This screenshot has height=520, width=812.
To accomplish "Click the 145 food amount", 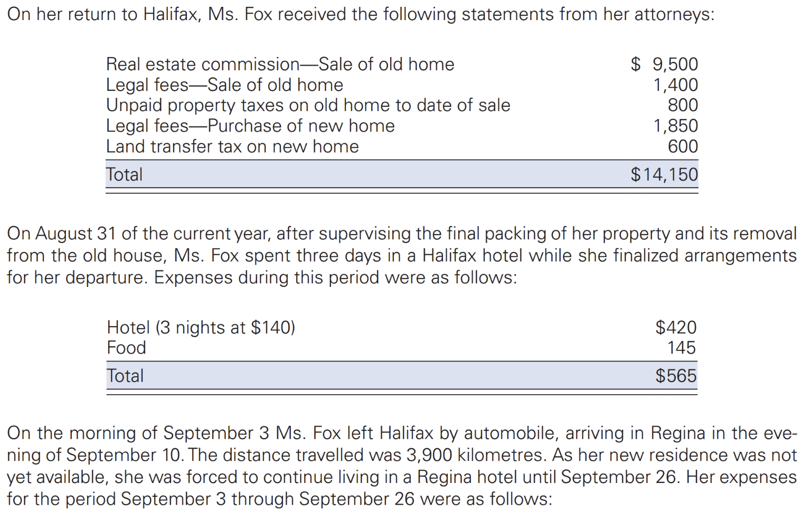I will [681, 348].
